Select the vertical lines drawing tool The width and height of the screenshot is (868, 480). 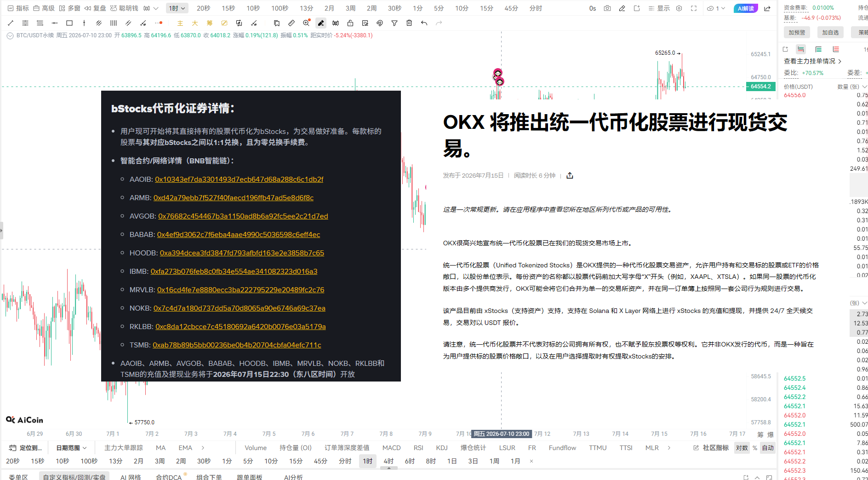pyautogui.click(x=114, y=23)
